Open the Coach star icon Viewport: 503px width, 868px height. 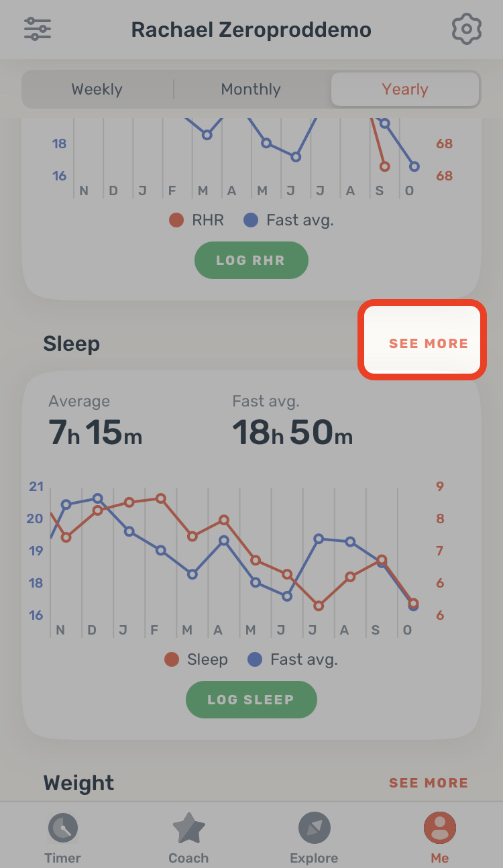pos(188,828)
